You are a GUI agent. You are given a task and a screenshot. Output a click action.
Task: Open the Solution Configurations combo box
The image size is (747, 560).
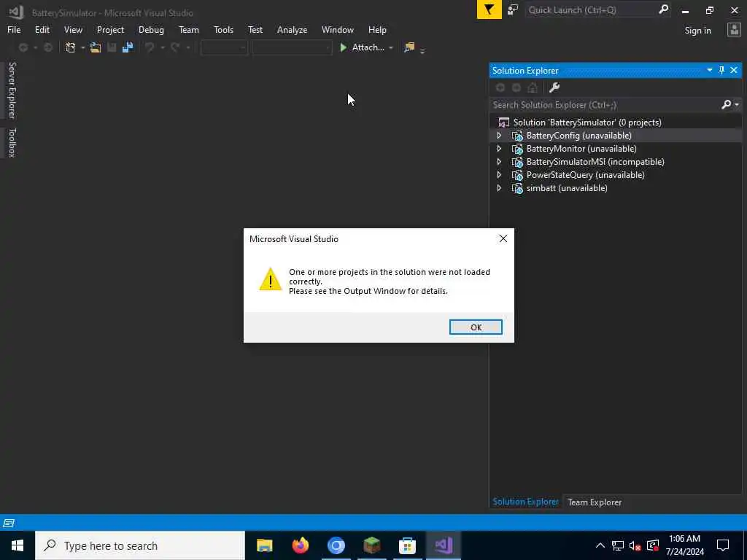click(224, 47)
